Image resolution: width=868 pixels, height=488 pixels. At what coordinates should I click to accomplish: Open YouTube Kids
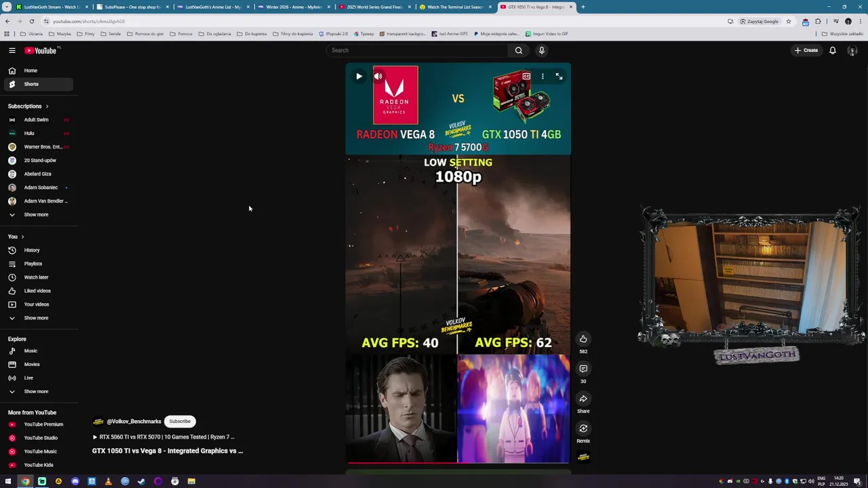coord(39,465)
